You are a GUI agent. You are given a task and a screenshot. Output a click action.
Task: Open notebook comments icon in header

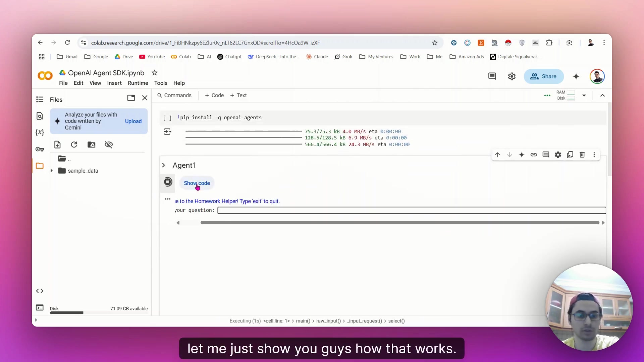[x=492, y=76]
